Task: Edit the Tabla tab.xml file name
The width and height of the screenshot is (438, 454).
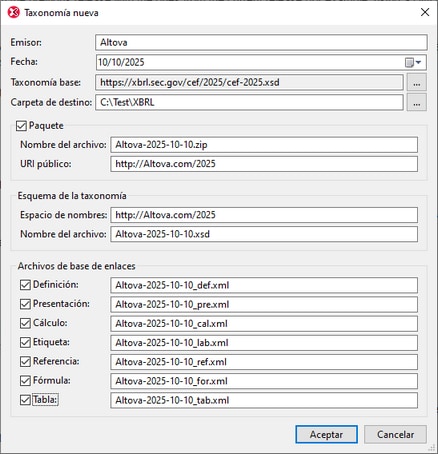Action: pyautogui.click(x=264, y=400)
